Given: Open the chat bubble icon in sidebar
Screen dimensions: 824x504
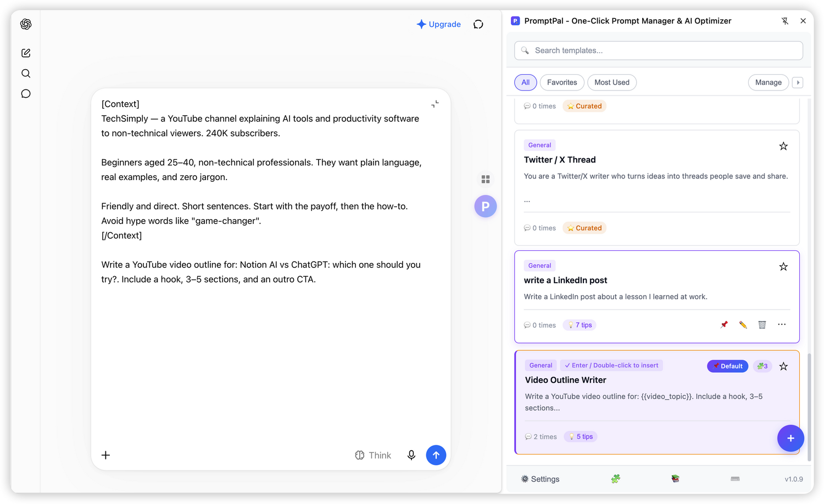Looking at the screenshot, I should [x=26, y=94].
